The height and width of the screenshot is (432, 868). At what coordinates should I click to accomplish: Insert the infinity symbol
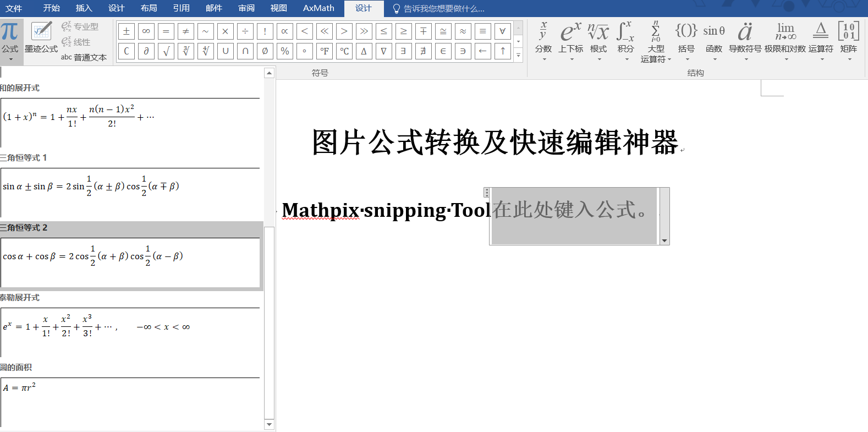point(146,31)
